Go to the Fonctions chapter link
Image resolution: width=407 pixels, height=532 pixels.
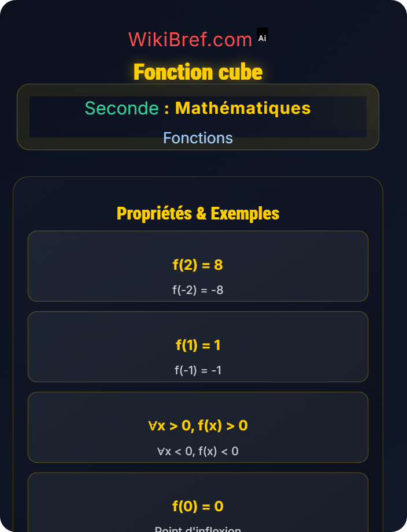(198, 138)
